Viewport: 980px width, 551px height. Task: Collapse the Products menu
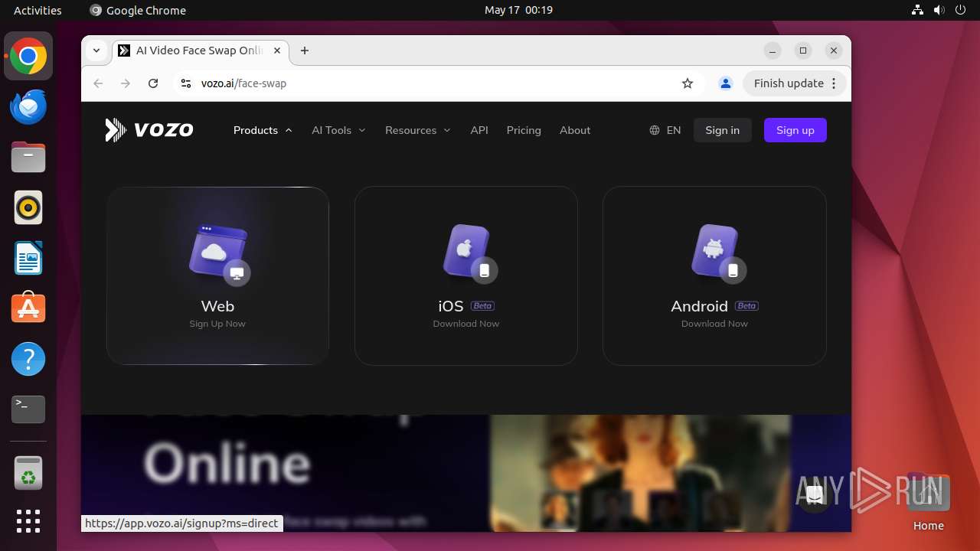click(x=263, y=130)
